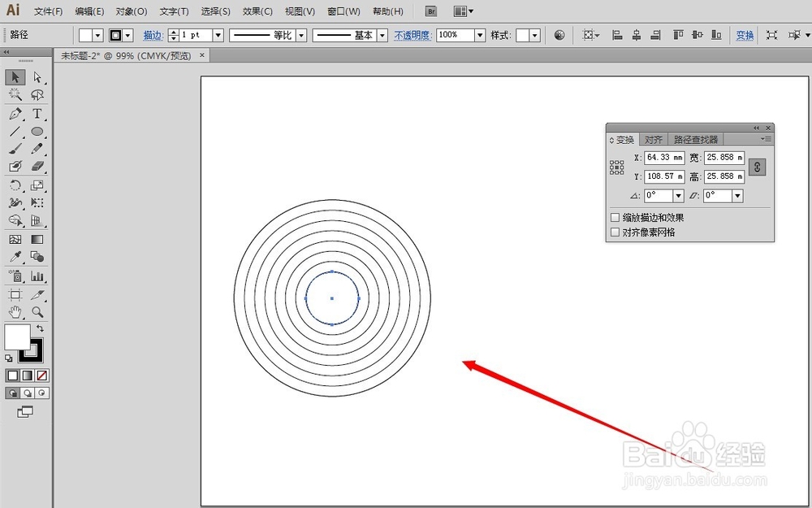
Task: Choose Draw Behind mode
Action: point(28,393)
